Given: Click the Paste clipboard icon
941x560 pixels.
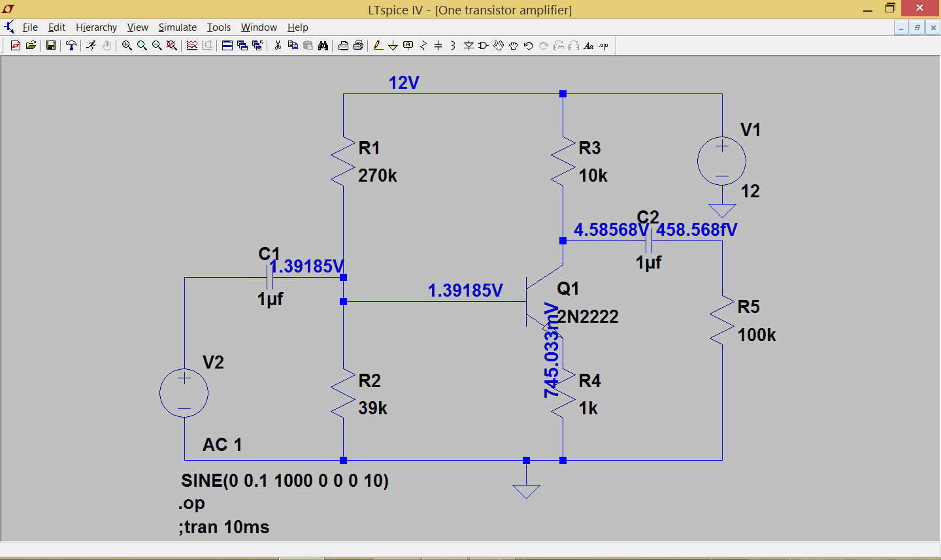Looking at the screenshot, I should 308,46.
